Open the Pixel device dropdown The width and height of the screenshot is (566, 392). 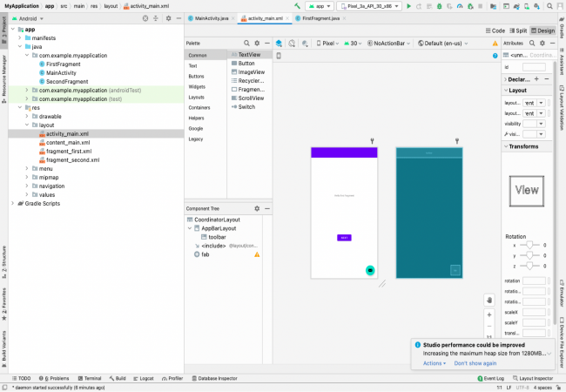326,42
